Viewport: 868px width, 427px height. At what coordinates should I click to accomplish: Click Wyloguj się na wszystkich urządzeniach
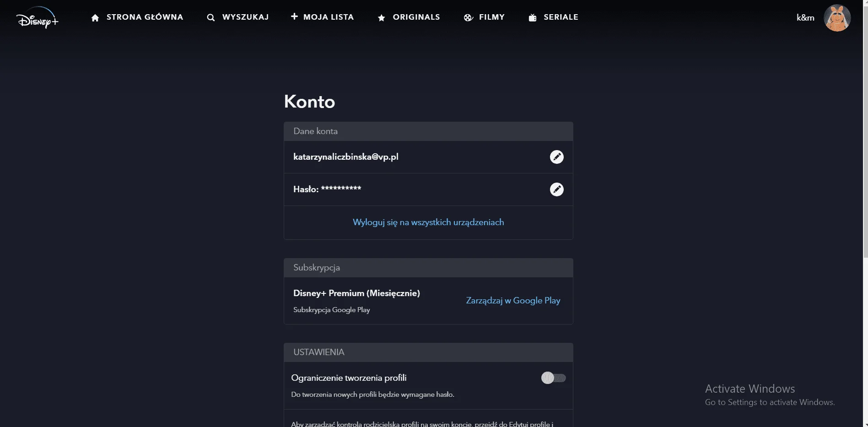pos(428,222)
